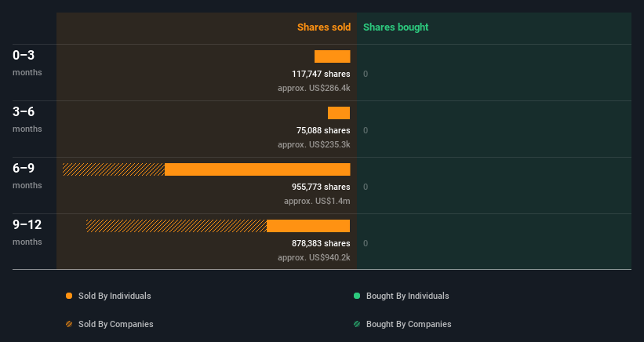
Task: Click the hatched companies bar for 9–12 months
Action: (176, 226)
